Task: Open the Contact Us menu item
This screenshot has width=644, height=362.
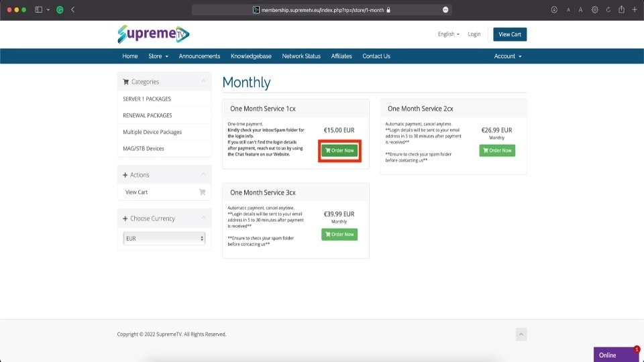Action: pyautogui.click(x=376, y=56)
